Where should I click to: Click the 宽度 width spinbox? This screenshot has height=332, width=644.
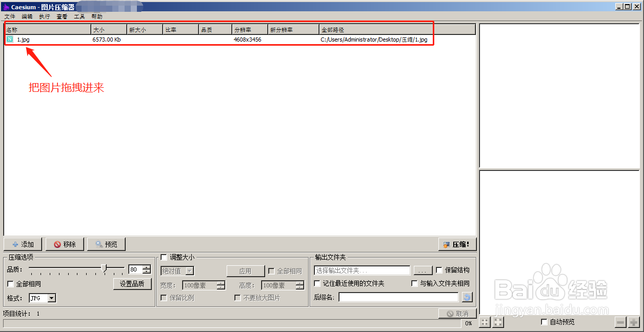click(x=204, y=285)
